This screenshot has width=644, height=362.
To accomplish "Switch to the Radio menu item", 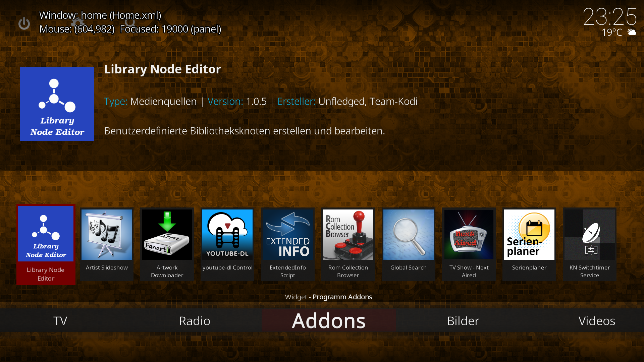I will (195, 321).
